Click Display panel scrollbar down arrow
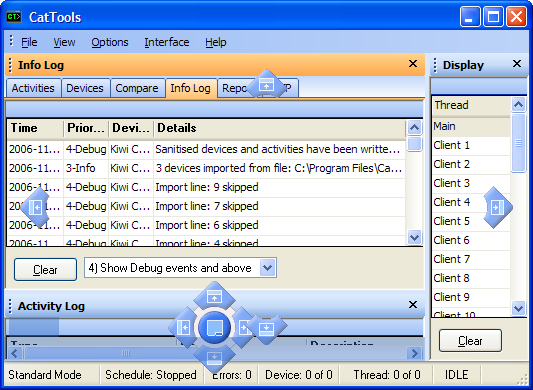This screenshot has width=533, height=390. [518, 308]
